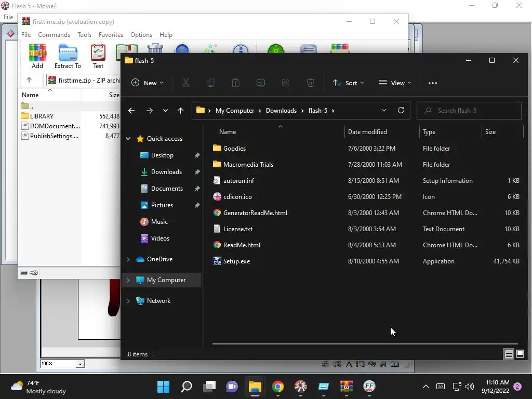Click the Share icon in flash-5 toolbar
The image size is (532, 399).
[286, 83]
